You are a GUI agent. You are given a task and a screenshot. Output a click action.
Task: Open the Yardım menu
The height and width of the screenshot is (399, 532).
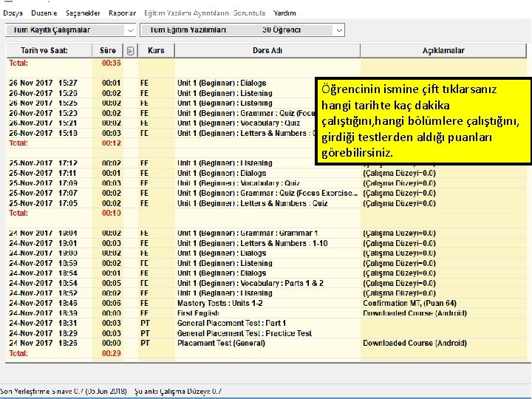284,13
